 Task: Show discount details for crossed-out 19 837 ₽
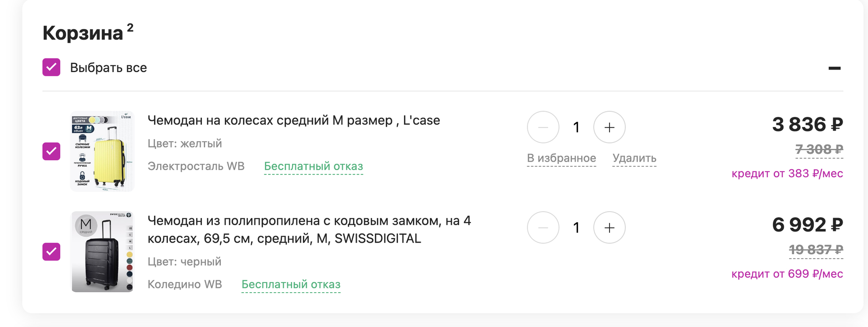(x=815, y=250)
